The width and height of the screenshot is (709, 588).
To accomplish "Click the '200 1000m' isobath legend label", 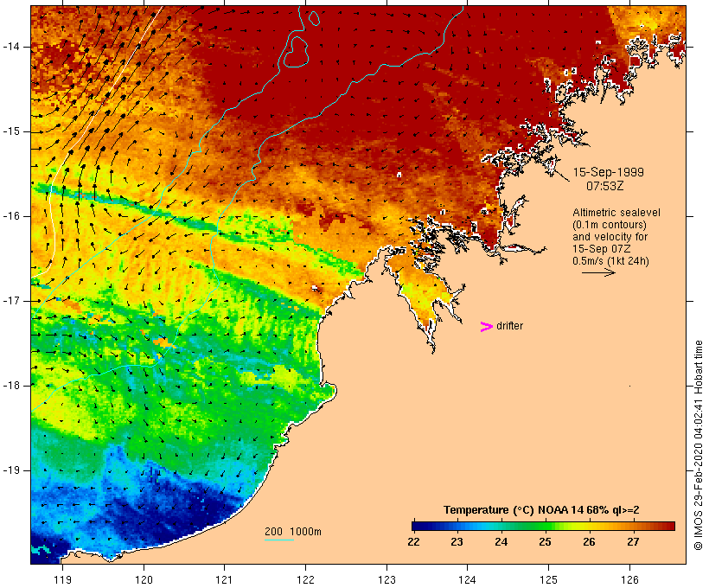I will (293, 532).
